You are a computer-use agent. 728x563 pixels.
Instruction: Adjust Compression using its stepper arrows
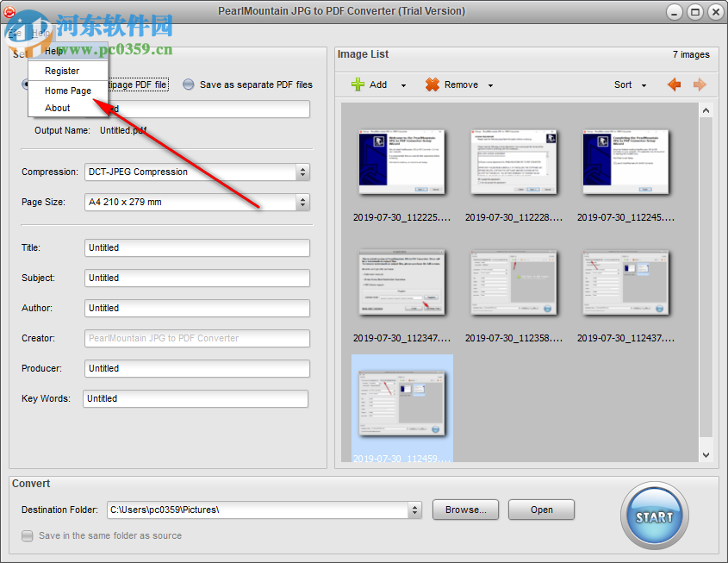pos(302,172)
